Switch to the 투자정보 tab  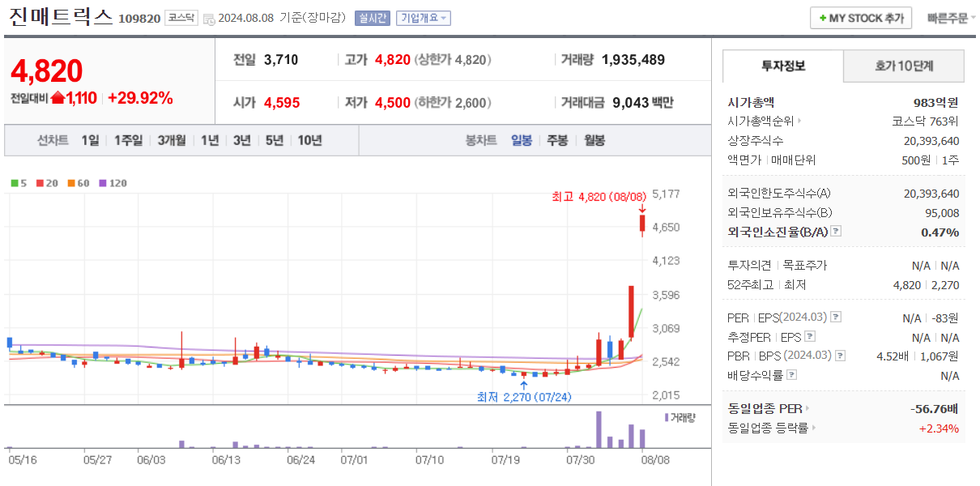782,66
